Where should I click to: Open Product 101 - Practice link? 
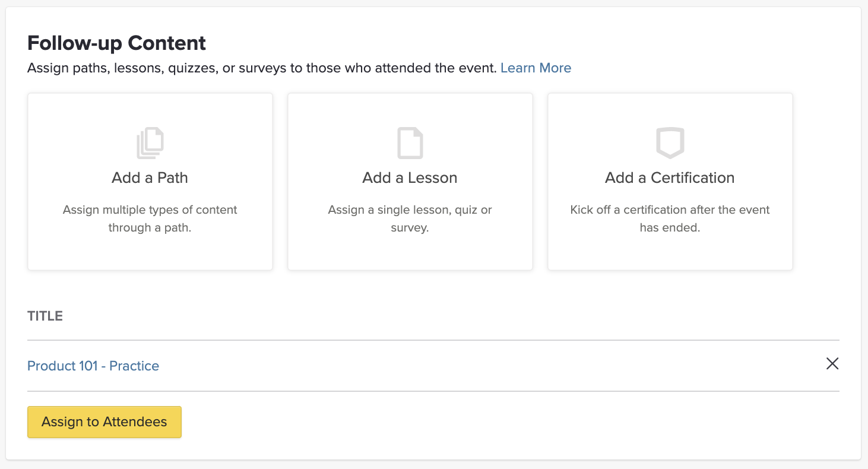pos(93,366)
